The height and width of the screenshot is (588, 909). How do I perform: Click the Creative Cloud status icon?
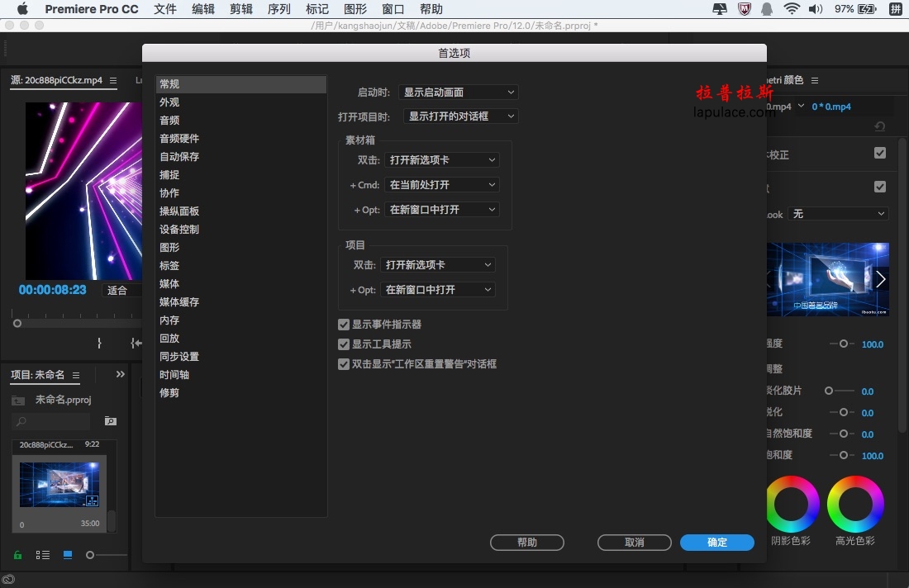(8, 579)
